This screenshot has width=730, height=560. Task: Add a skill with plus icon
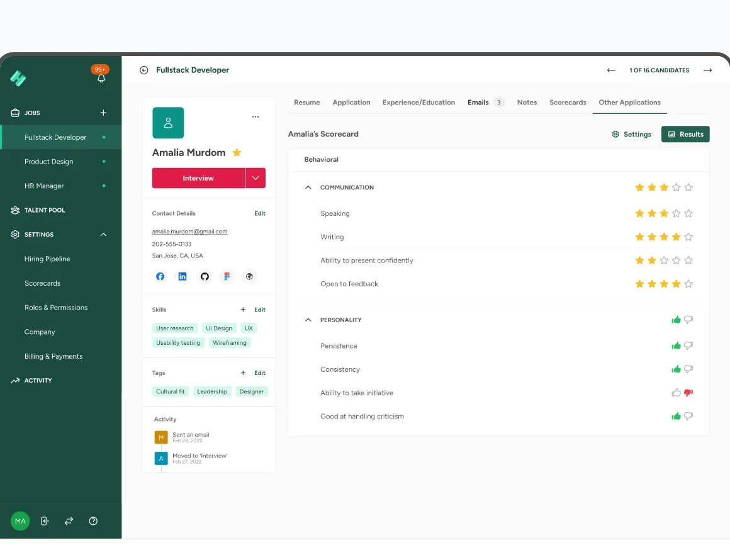coord(243,310)
